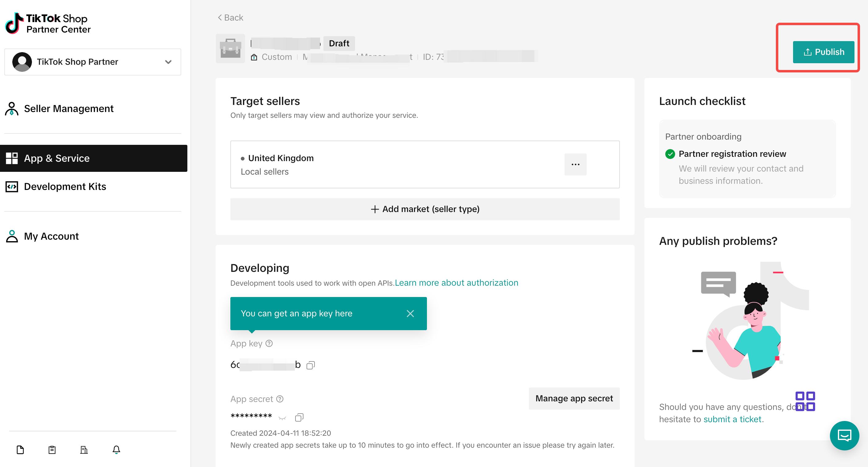Publish the draft app

click(823, 52)
